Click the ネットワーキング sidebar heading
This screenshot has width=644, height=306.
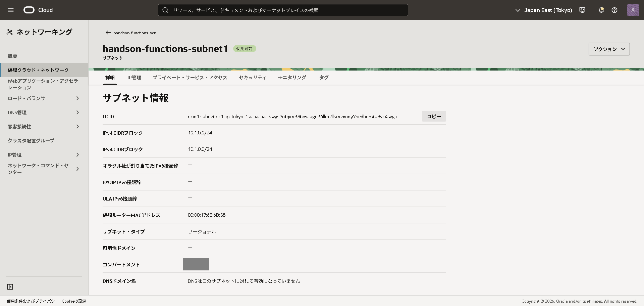44,32
